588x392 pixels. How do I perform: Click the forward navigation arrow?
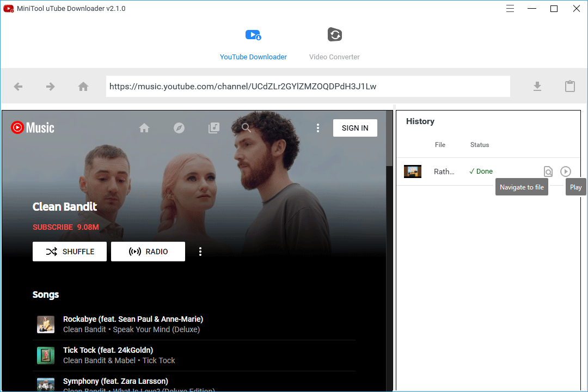[x=50, y=86]
